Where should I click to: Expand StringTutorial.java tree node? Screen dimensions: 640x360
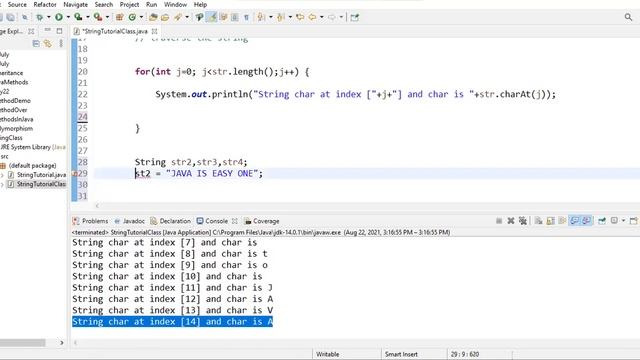pos(2,175)
